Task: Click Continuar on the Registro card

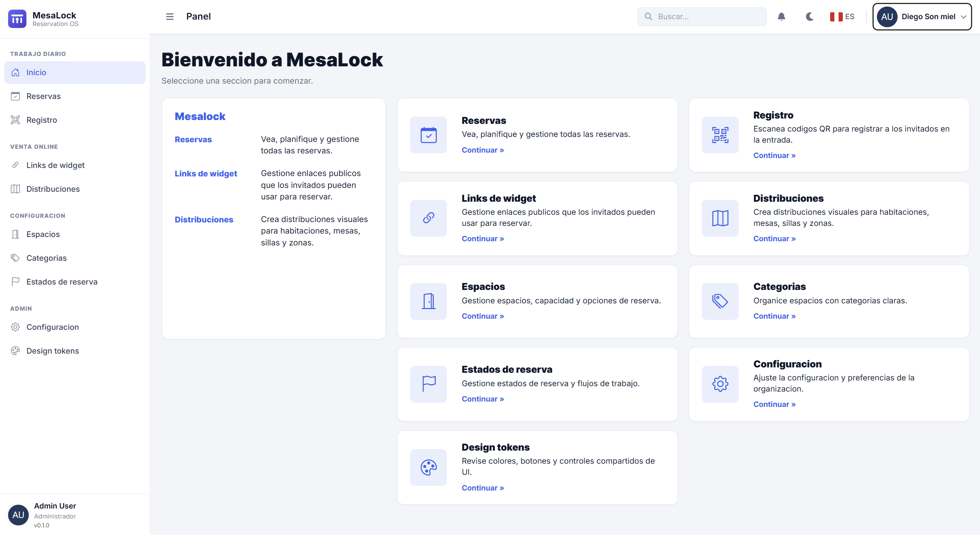Action: (x=775, y=155)
